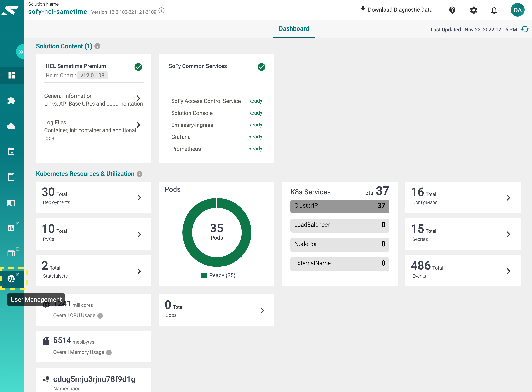532x392 pixels.
Task: Open the clipboard icon in sidebar
Action: point(11,177)
